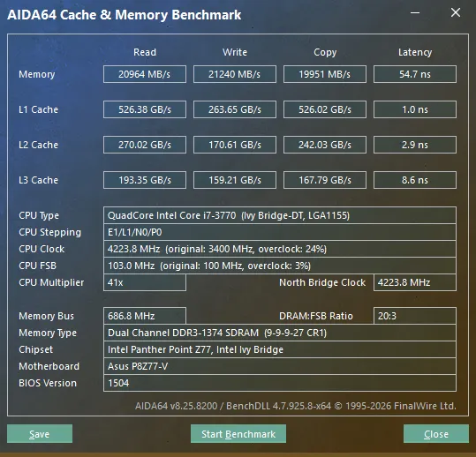The image size is (476, 457).
Task: Click the CPU FSB value 103.0 MHz
Action: click(x=280, y=266)
